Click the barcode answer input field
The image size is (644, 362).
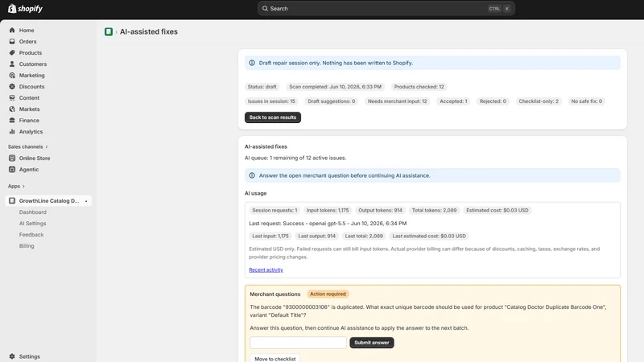(298, 343)
